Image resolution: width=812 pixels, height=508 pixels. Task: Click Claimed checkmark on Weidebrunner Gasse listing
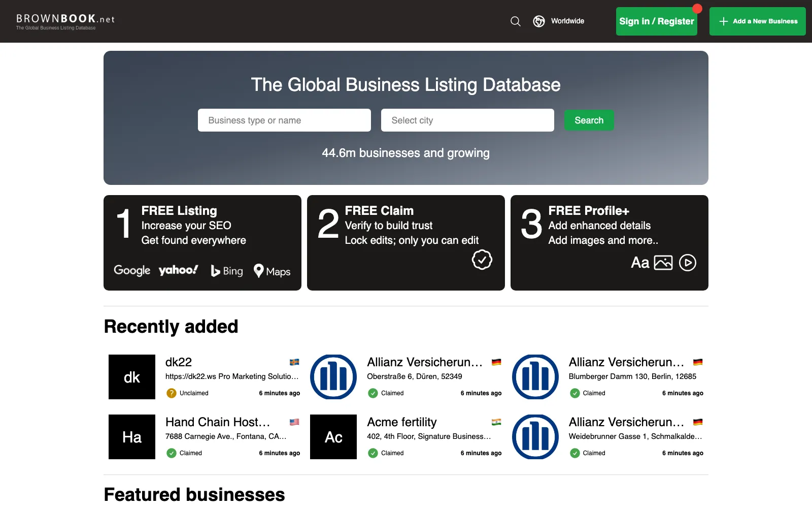(x=575, y=453)
